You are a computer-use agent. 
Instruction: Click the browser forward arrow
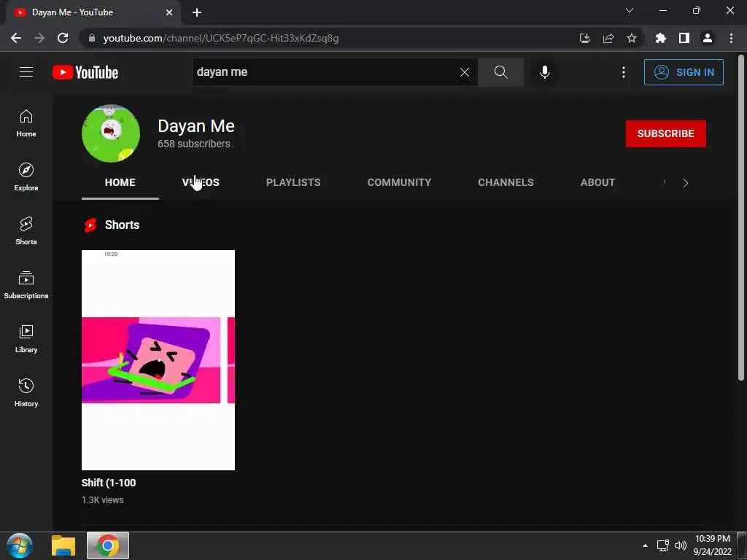(39, 38)
